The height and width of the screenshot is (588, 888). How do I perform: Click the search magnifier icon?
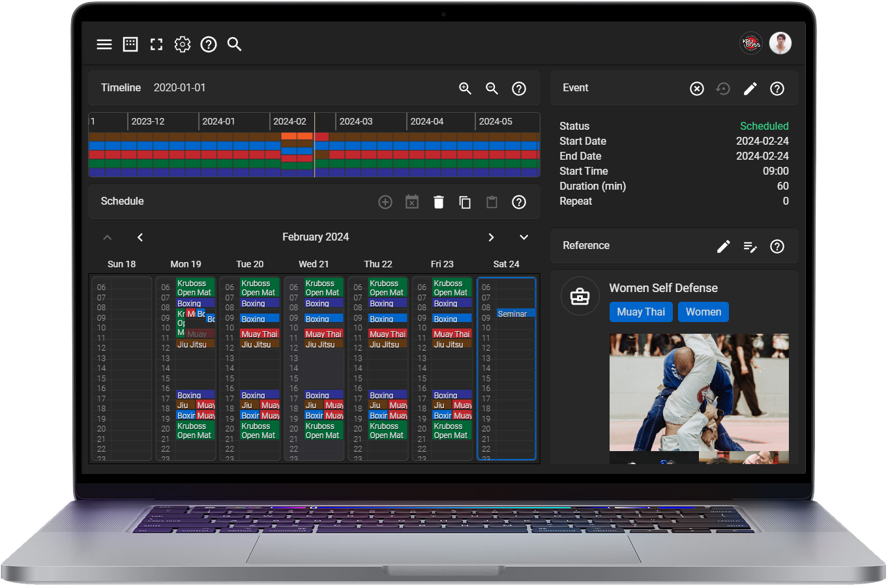235,44
